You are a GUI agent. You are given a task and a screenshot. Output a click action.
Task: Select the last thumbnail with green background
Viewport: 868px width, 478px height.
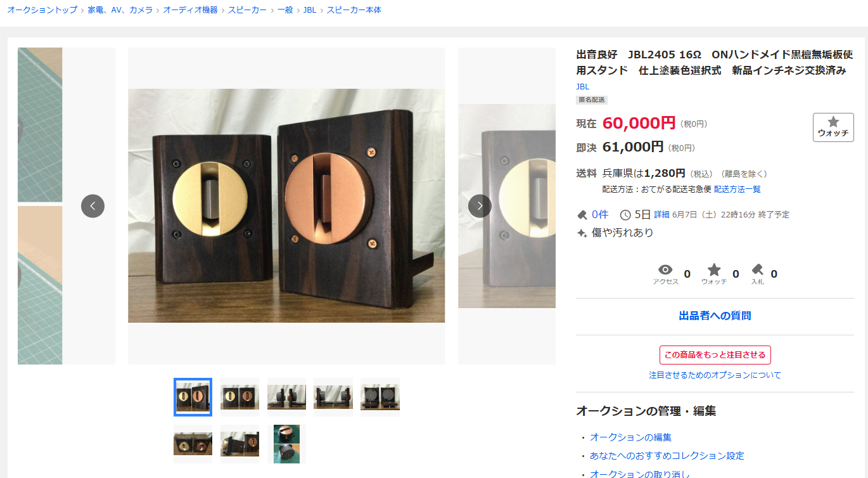(x=286, y=444)
